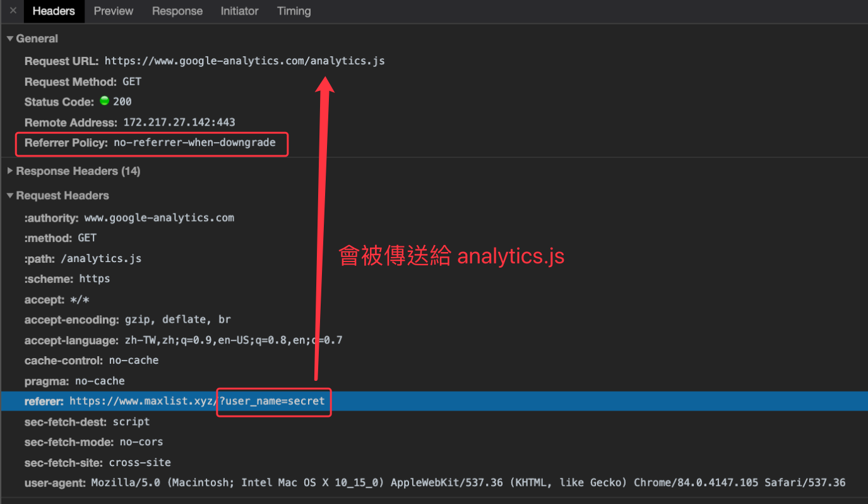The width and height of the screenshot is (868, 504).
Task: Open the Response tab
Action: point(177,11)
